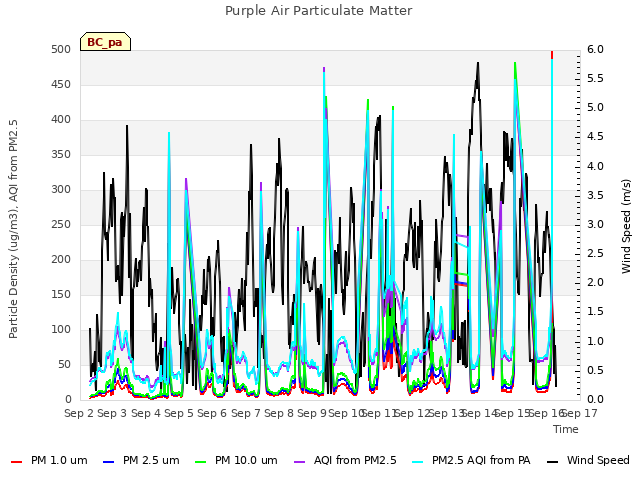Screen dimensions: 640x480
Task: Click the Sep 5 x-axis tick label
Action: (x=179, y=413)
